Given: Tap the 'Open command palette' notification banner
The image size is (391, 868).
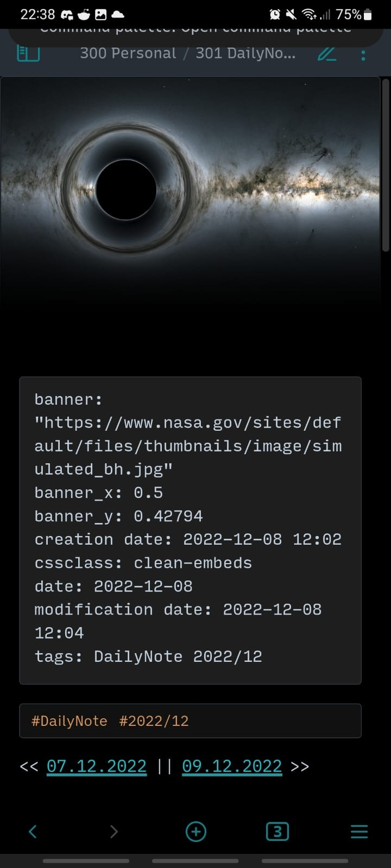Looking at the screenshot, I should (195, 27).
